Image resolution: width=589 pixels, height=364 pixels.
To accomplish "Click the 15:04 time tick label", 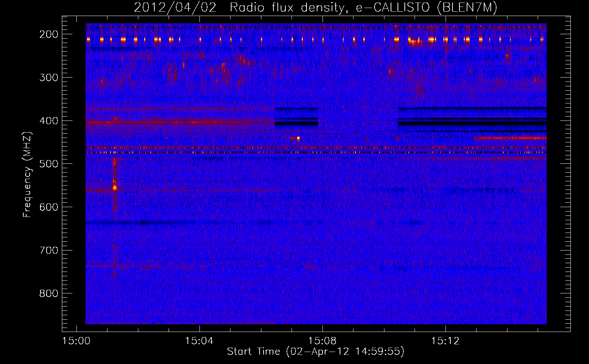I will (199, 341).
